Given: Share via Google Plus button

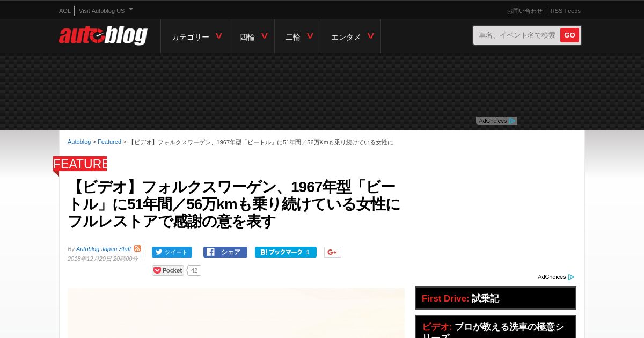Looking at the screenshot, I should (x=333, y=252).
